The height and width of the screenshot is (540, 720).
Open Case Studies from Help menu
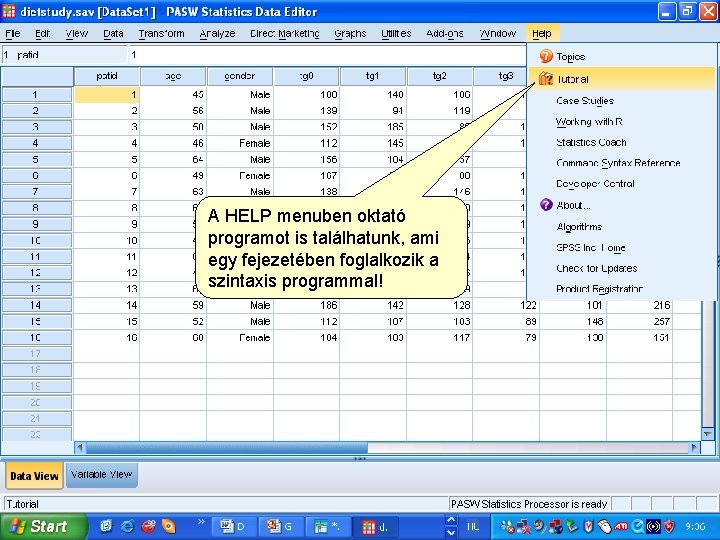[x=585, y=101]
